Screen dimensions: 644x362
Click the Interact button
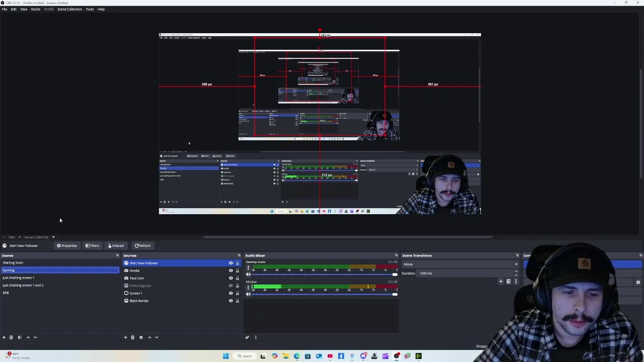pos(116,246)
